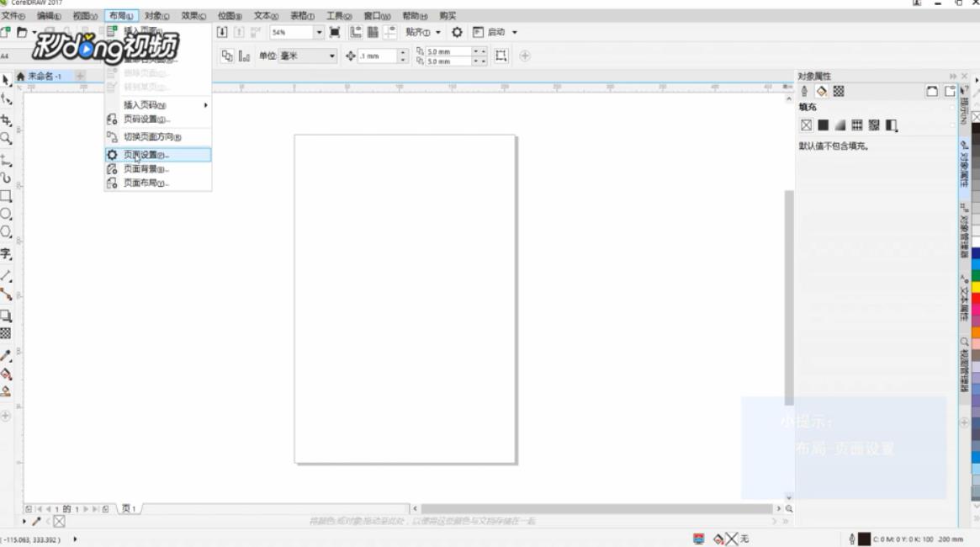
Task: Open the 帮助 menu
Action: click(415, 16)
